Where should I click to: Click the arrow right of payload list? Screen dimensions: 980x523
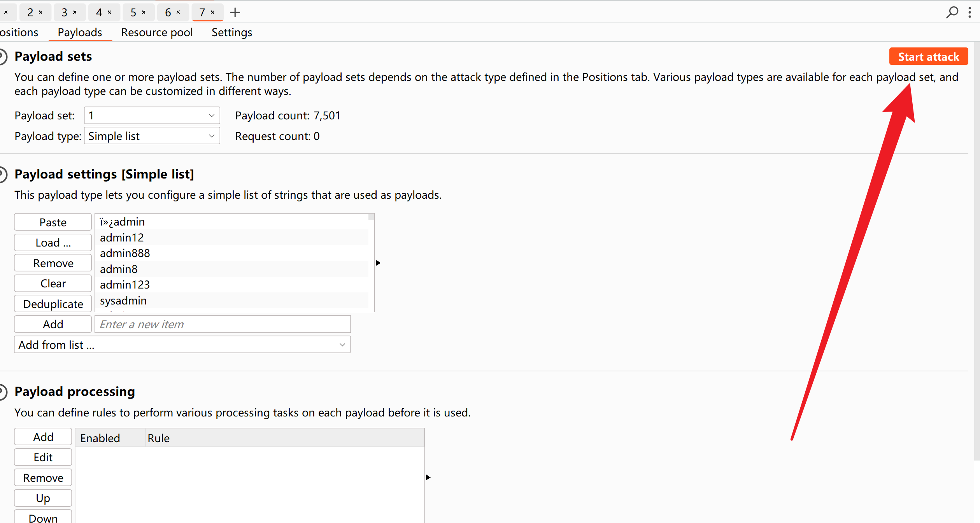[x=378, y=263]
